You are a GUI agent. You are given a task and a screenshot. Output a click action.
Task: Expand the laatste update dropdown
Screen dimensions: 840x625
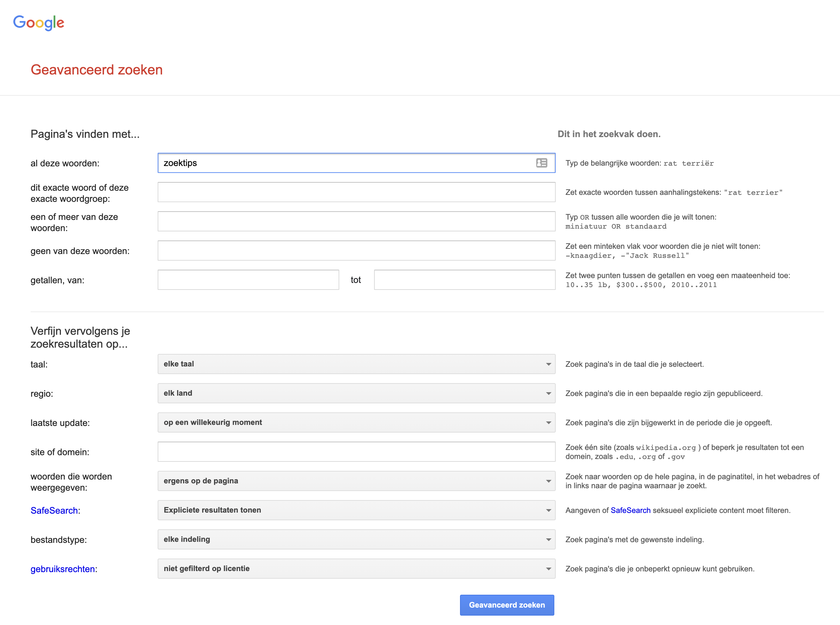[x=356, y=422]
